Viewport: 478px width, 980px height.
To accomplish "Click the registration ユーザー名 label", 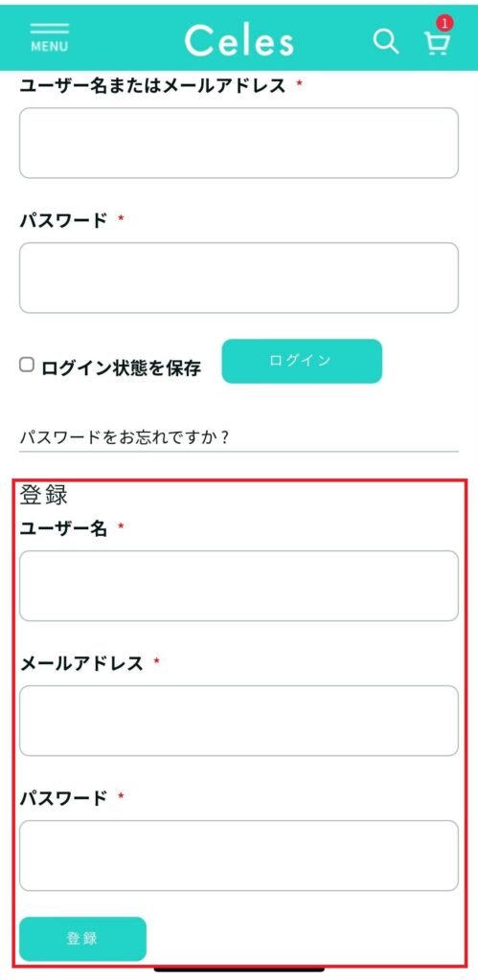I will click(x=63, y=528).
